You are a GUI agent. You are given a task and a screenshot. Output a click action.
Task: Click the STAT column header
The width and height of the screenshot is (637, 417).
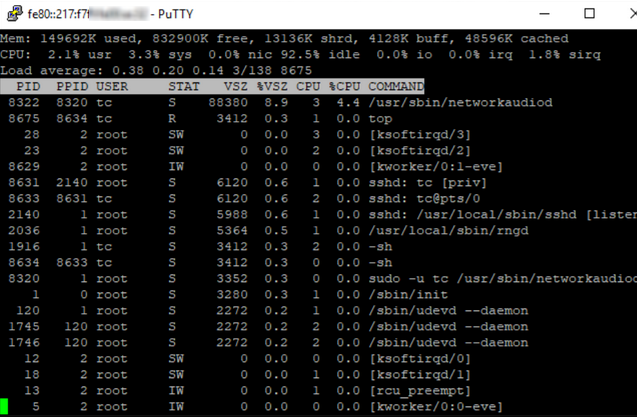point(184,86)
